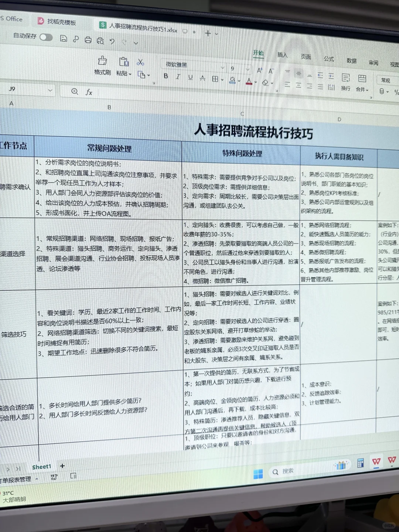Switch to the 公式 ribbon tab
The width and height of the screenshot is (399, 532).
click(329, 59)
